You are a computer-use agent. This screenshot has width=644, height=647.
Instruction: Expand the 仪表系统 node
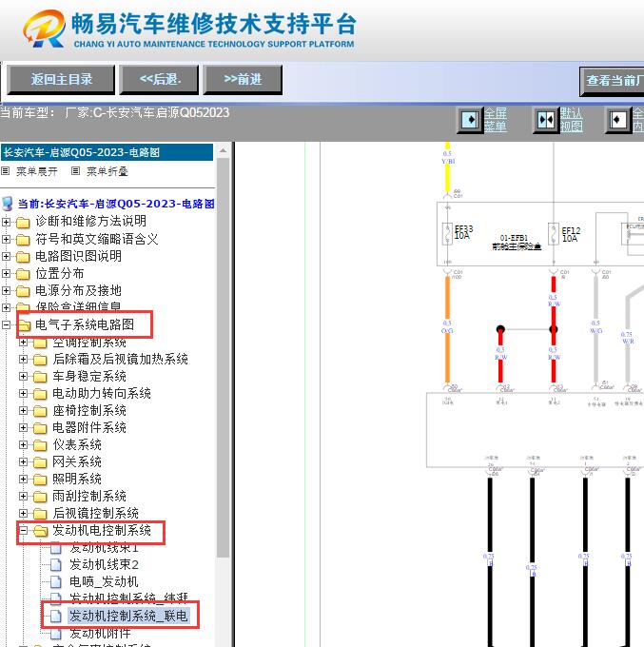point(23,445)
